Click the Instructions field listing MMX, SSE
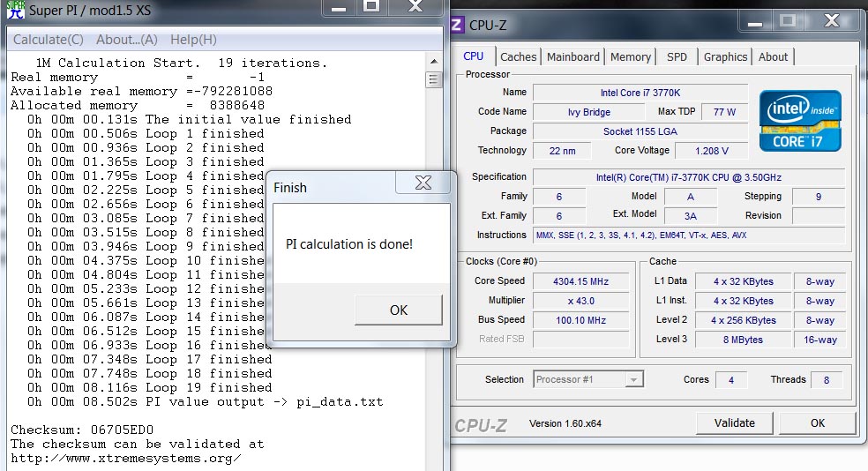 point(689,235)
